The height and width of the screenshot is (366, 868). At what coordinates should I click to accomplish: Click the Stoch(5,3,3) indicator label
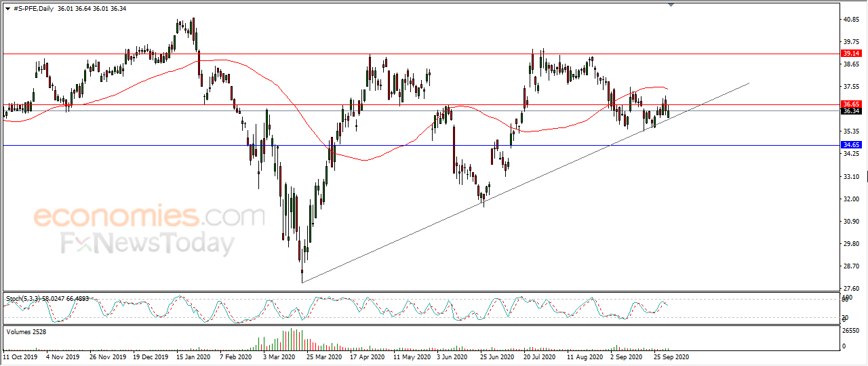point(27,298)
